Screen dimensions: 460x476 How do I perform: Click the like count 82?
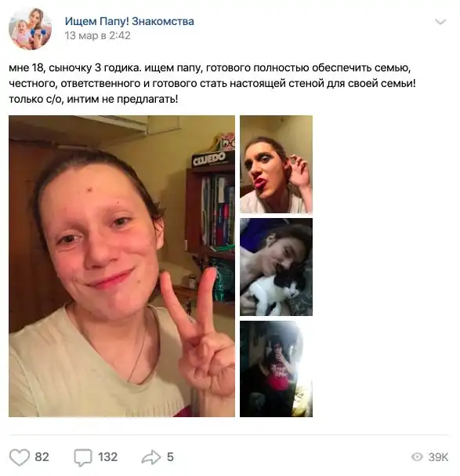coord(42,457)
